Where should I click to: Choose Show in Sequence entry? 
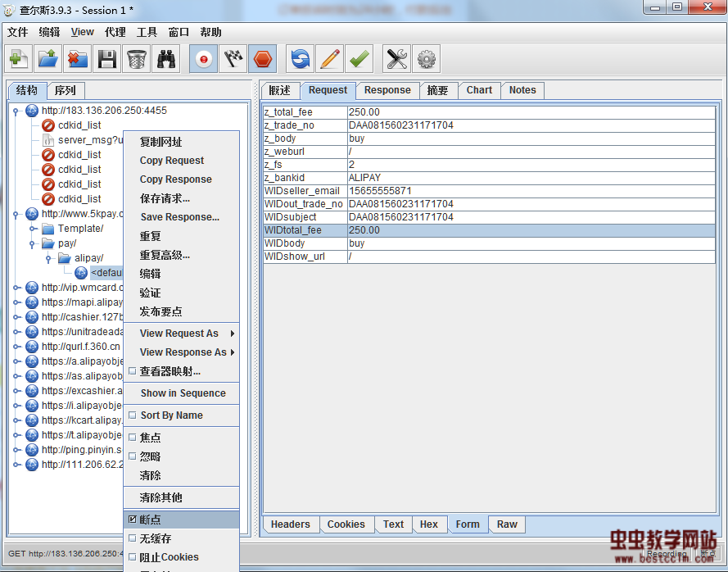click(x=183, y=393)
